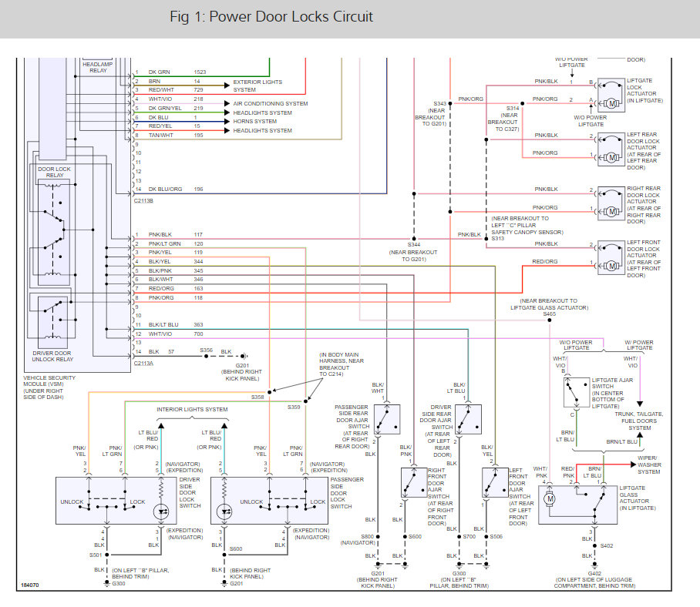Click wire label 'DK GRN' circuit 1523
This screenshot has height=607, width=700.
(159, 72)
